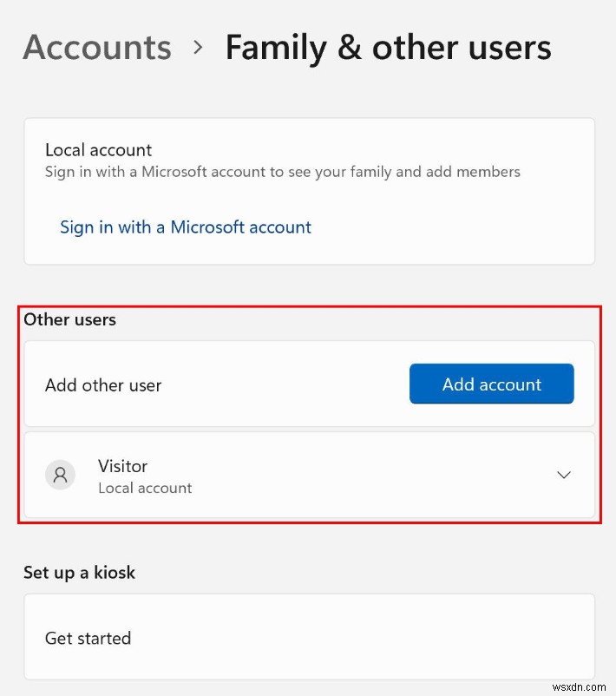616x696 pixels.
Task: Open Sign in with a Microsoft account
Action: (185, 227)
